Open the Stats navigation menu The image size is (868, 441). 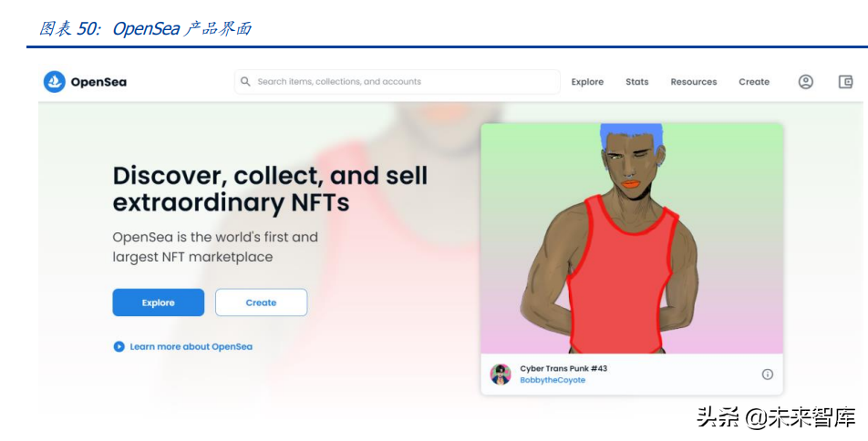[x=636, y=82]
